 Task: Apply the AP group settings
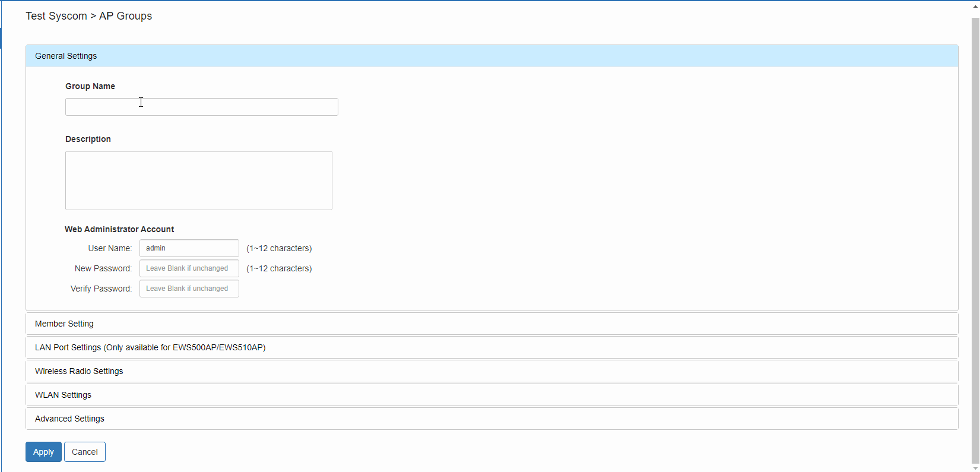[x=43, y=452]
